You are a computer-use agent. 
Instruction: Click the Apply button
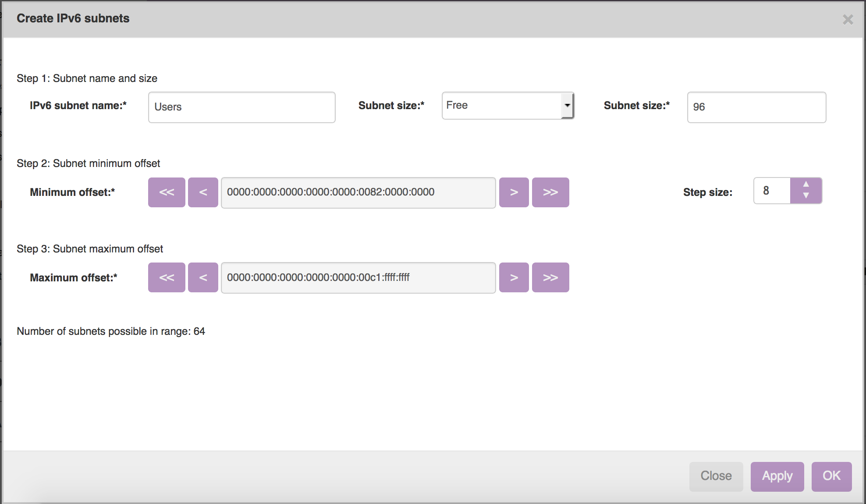[x=777, y=476]
